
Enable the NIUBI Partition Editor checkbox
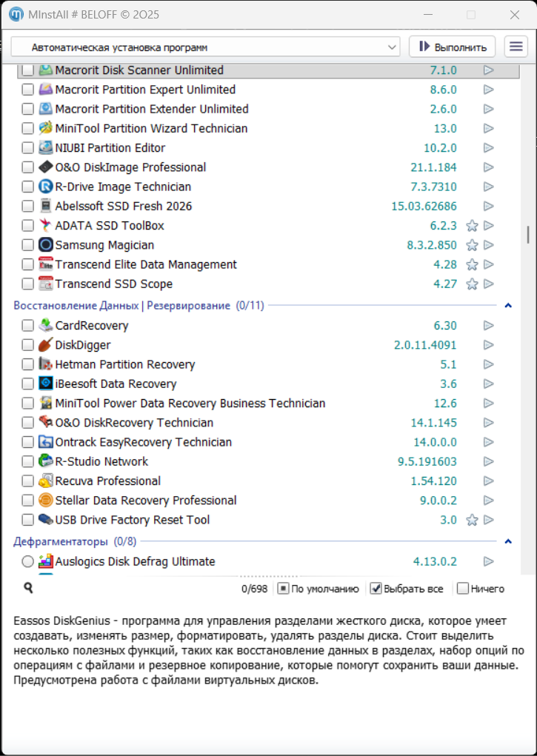[x=27, y=148]
